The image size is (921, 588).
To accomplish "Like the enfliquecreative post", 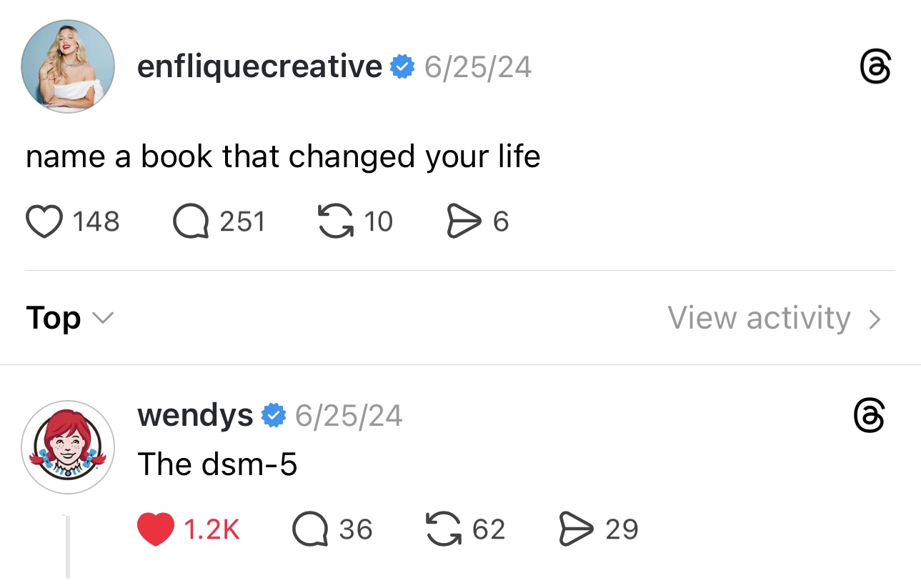I will tap(44, 221).
